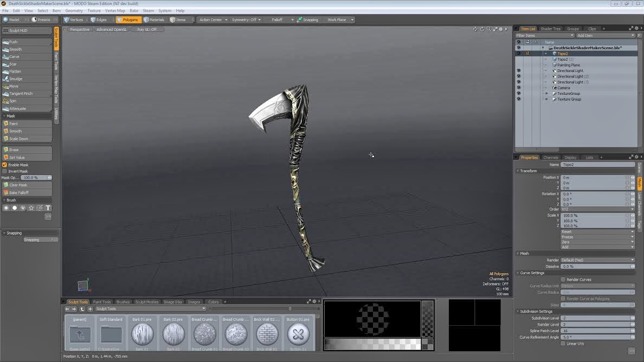Activate the Carve sculpt tool
Image resolution: width=644 pixels, height=362 pixels.
coord(15,56)
